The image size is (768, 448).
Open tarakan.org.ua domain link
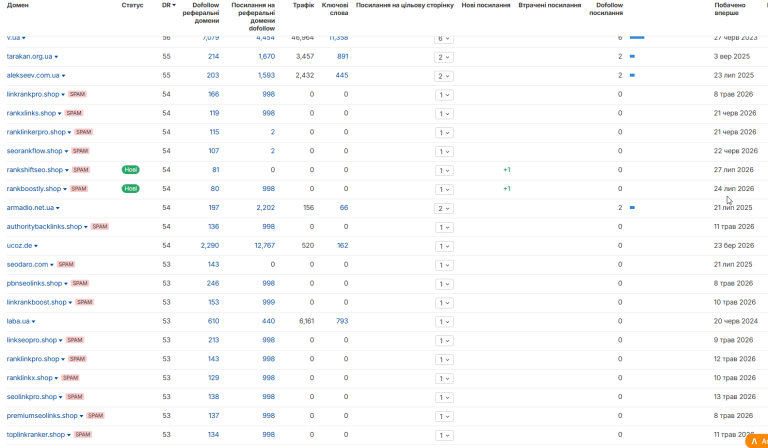(29, 56)
